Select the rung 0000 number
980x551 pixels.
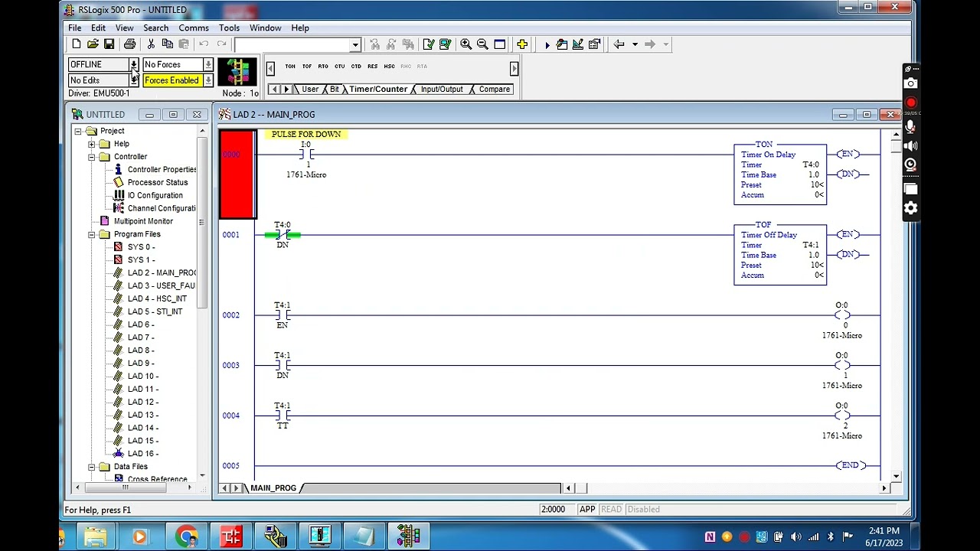click(x=230, y=155)
